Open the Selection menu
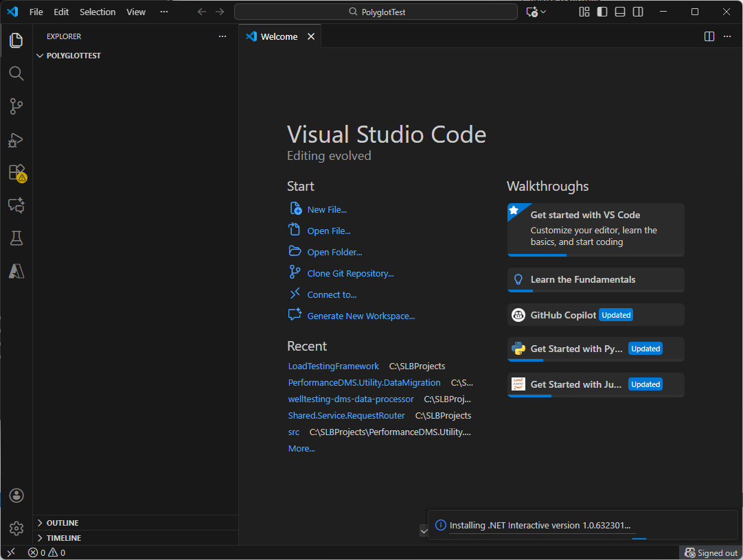The height and width of the screenshot is (560, 743). 97,12
